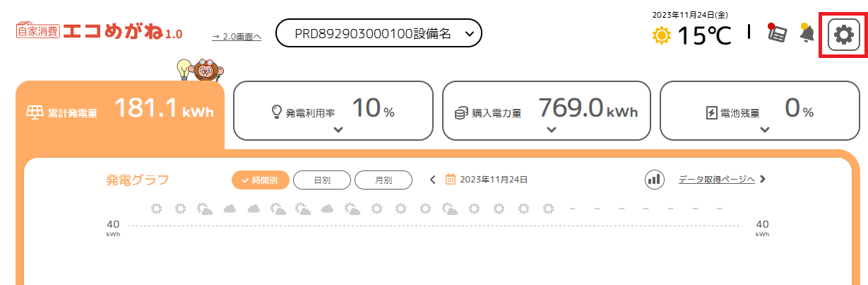Select the 累計発電量 tab
Screen dimensions: 868x285
pos(120,115)
